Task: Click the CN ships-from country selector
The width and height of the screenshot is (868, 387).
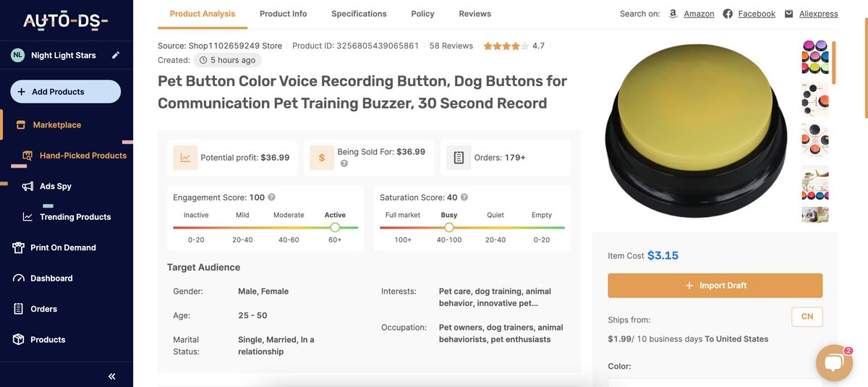Action: (x=807, y=317)
